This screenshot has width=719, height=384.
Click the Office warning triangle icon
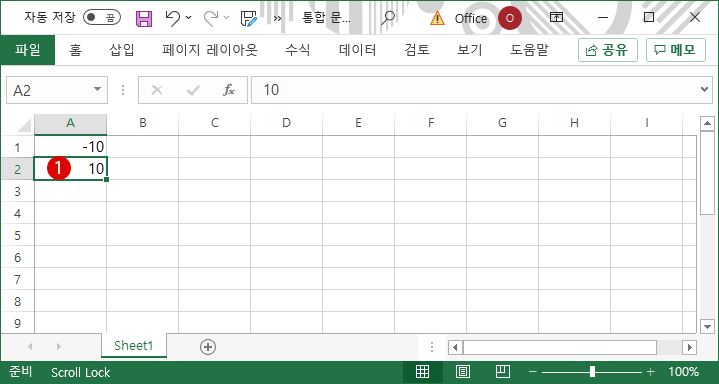tap(437, 18)
